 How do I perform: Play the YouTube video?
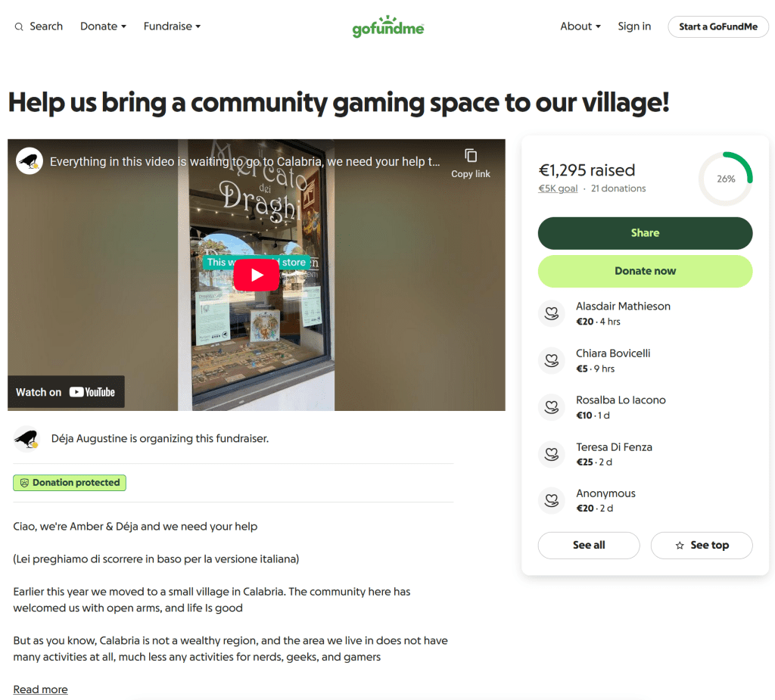pos(256,275)
